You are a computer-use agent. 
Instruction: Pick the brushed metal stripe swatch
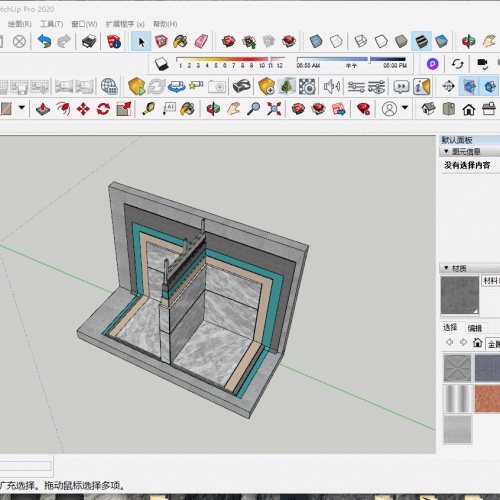click(457, 398)
